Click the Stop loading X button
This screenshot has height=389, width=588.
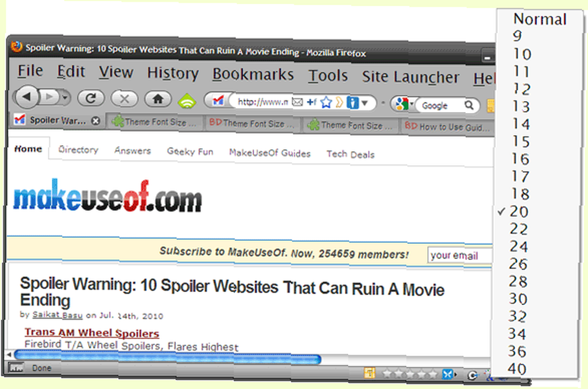click(125, 99)
